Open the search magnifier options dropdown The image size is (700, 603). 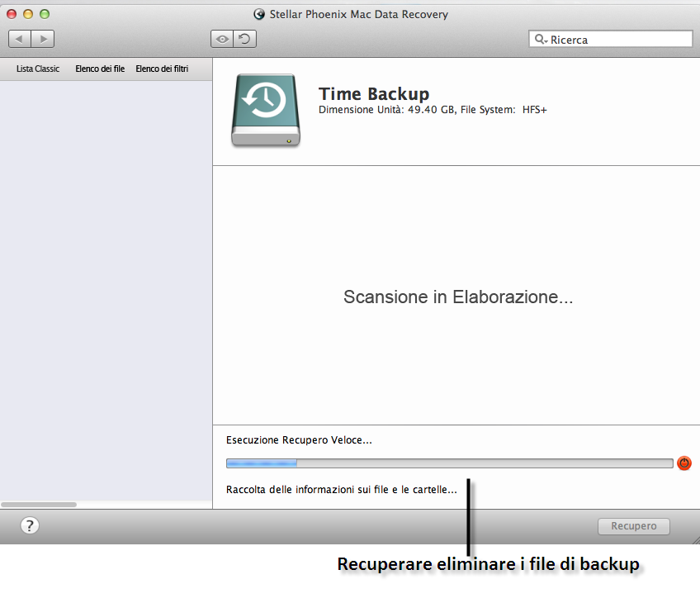coord(541,40)
